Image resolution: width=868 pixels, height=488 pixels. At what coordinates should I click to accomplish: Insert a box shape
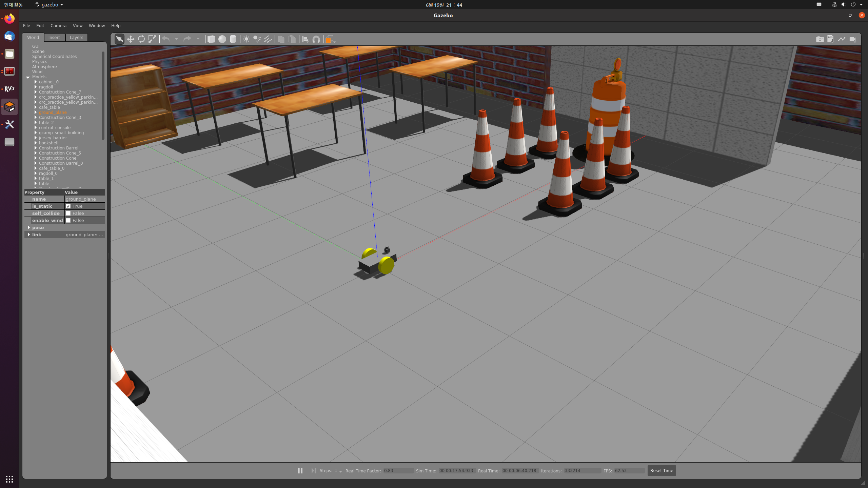211,39
